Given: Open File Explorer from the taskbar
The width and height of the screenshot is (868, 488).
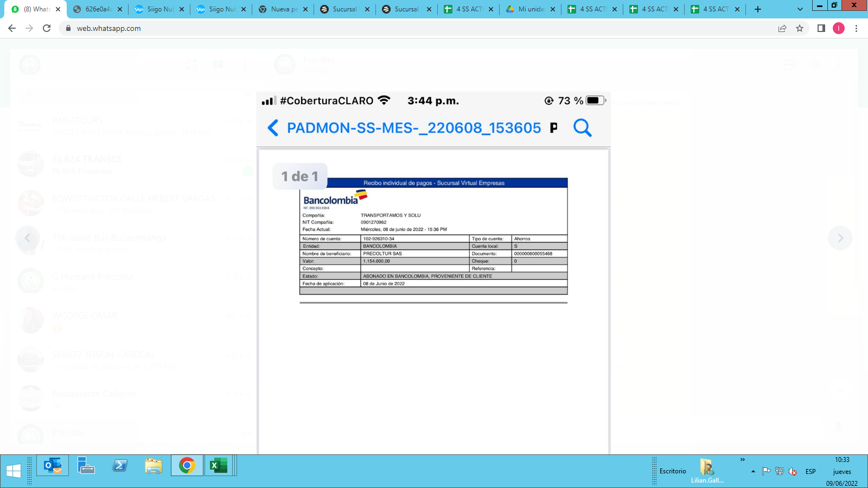Looking at the screenshot, I should click(x=154, y=466).
